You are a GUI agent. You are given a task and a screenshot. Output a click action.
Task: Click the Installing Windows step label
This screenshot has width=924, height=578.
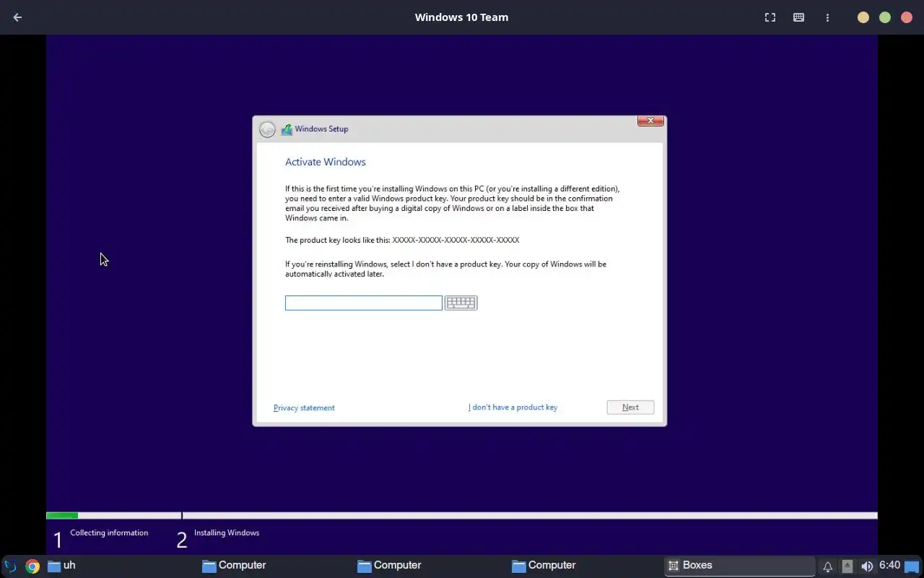click(227, 532)
